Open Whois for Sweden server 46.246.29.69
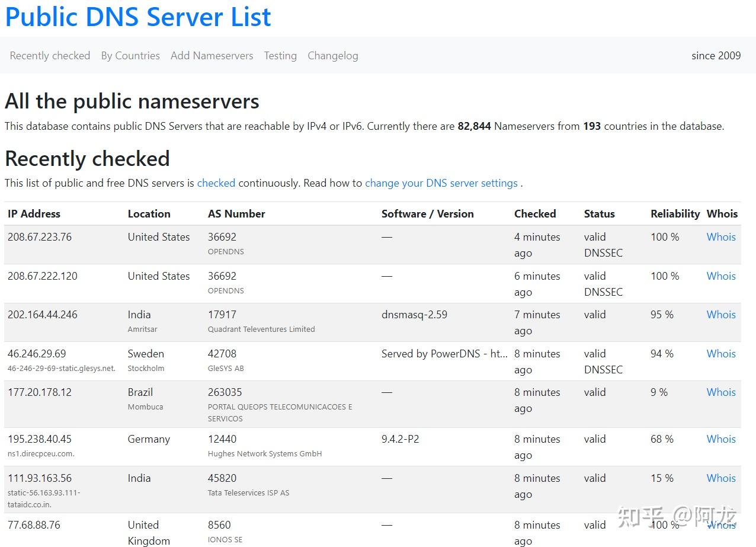 pos(721,354)
